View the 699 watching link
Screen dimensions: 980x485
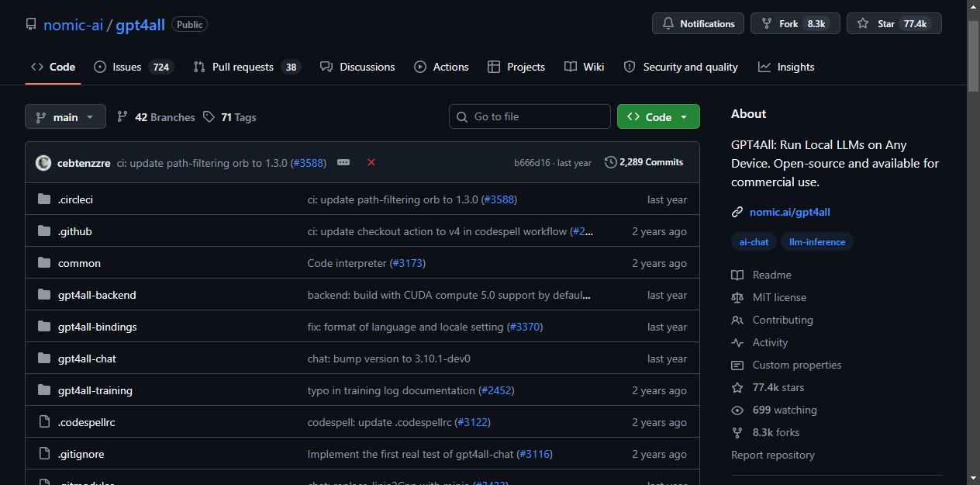[x=774, y=410]
